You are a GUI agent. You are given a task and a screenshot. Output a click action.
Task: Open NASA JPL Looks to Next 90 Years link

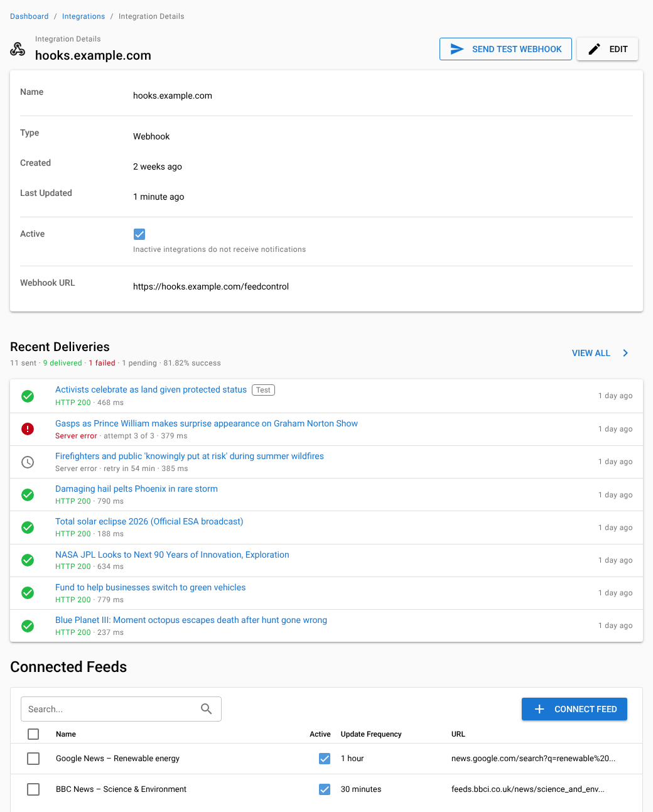(x=172, y=555)
